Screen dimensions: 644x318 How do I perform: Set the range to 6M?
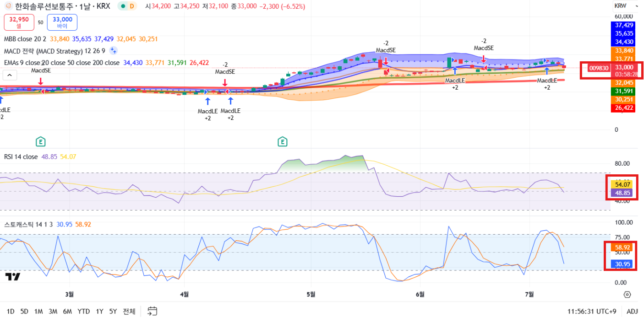(x=67, y=312)
